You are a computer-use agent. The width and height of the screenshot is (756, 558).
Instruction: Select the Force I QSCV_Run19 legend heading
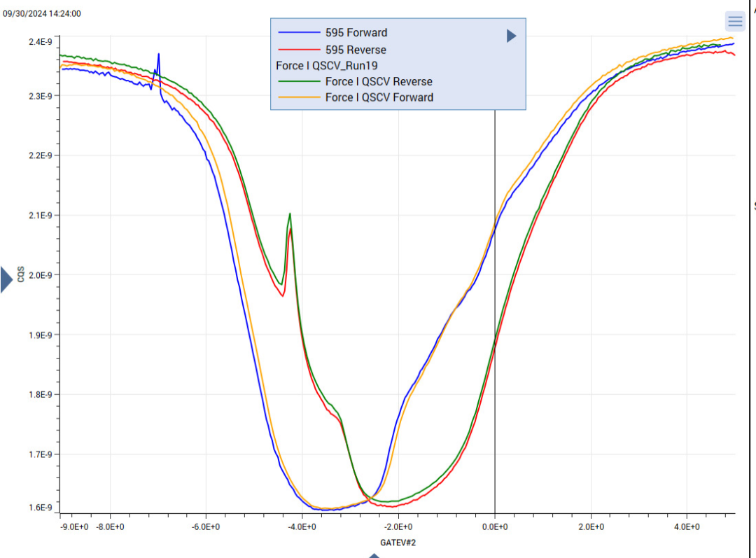pos(326,66)
